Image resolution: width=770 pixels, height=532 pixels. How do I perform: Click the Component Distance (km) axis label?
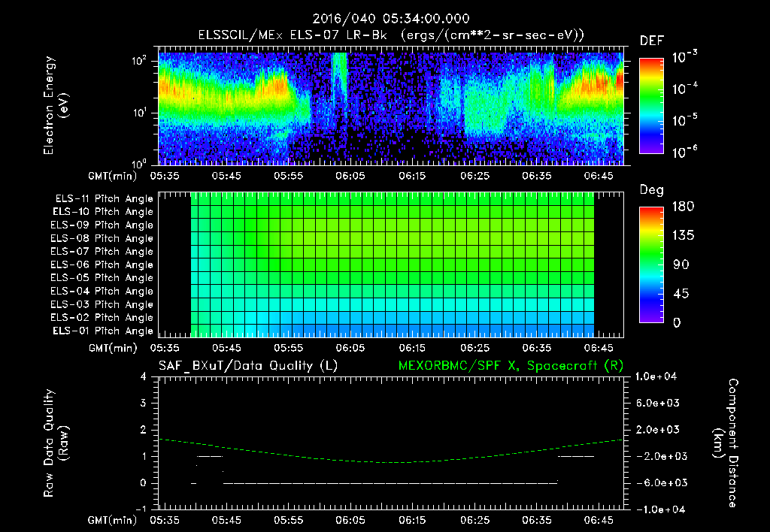pyautogui.click(x=726, y=443)
